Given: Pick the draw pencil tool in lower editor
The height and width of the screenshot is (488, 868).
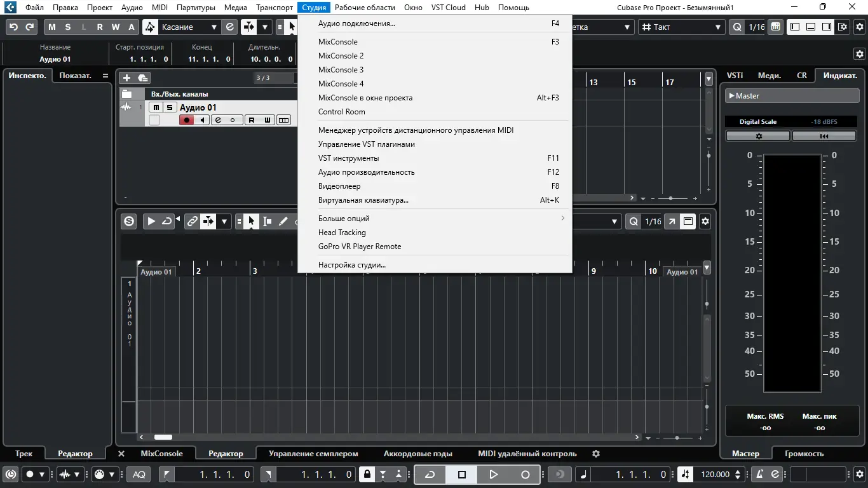Looking at the screenshot, I should 283,221.
